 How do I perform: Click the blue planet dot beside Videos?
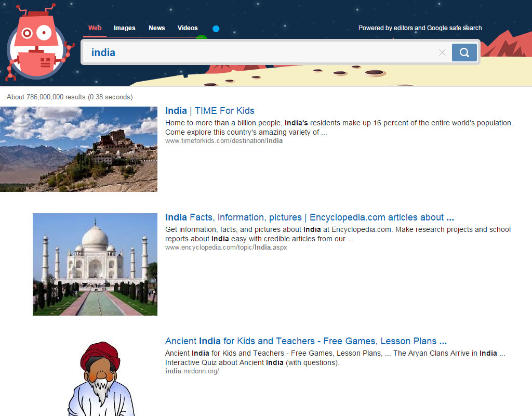pos(216,29)
